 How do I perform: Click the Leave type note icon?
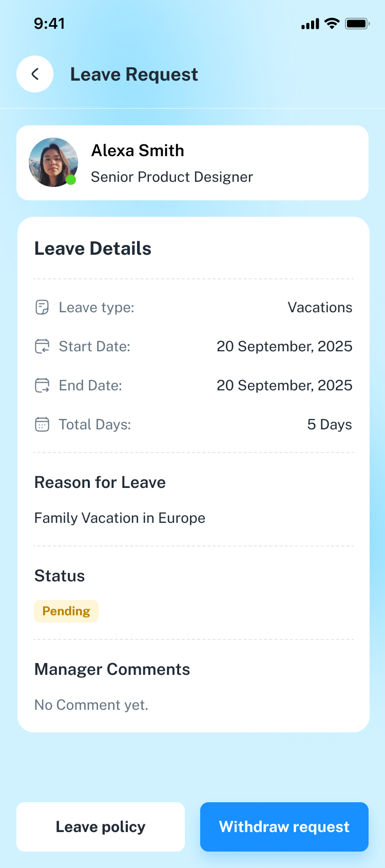tap(42, 307)
